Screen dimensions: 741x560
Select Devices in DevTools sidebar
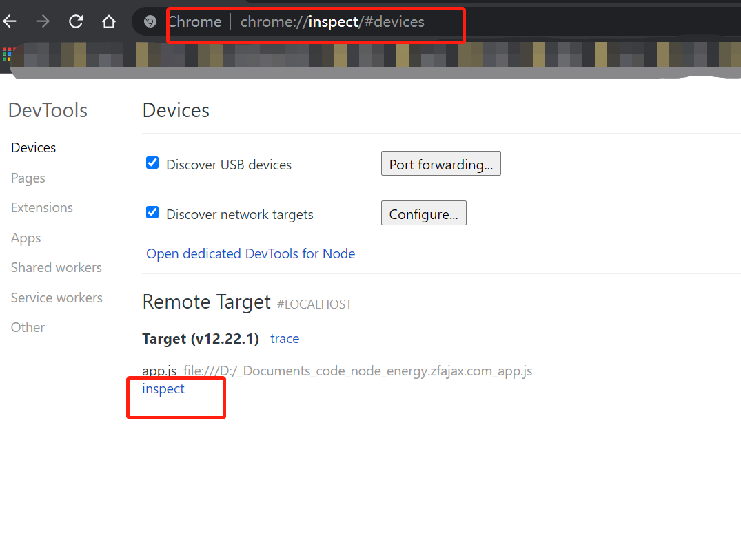(x=33, y=147)
